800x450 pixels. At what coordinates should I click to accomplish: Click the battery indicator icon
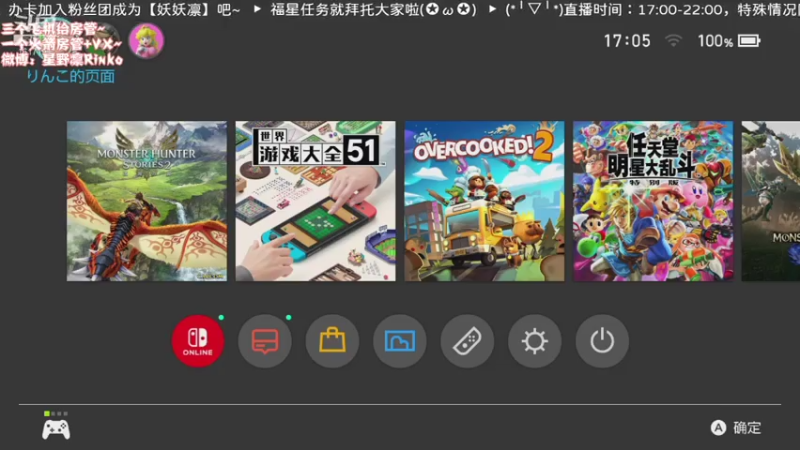point(749,41)
